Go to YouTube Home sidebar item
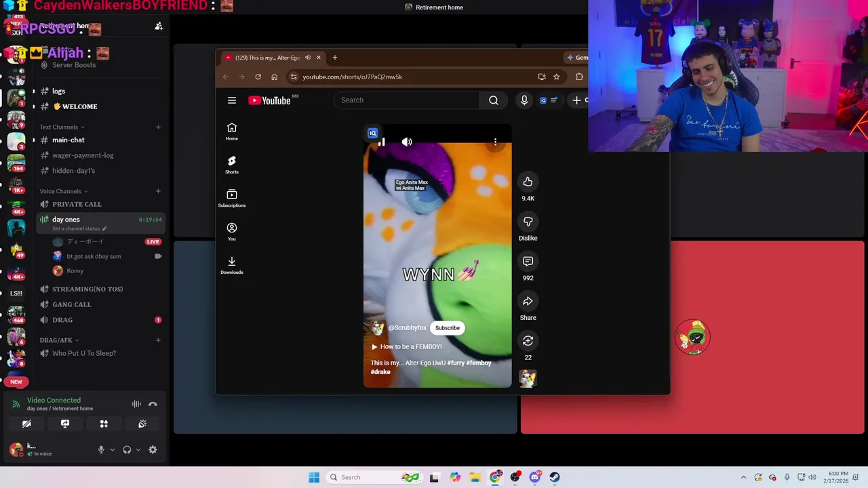 coord(232,131)
